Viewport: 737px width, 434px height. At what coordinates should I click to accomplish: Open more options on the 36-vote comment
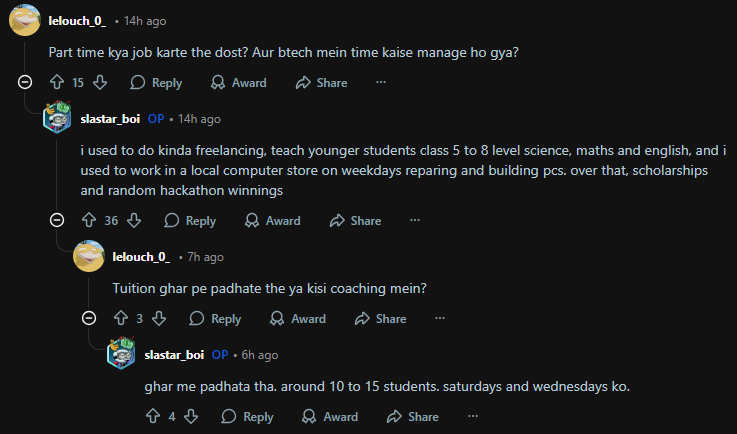click(414, 220)
